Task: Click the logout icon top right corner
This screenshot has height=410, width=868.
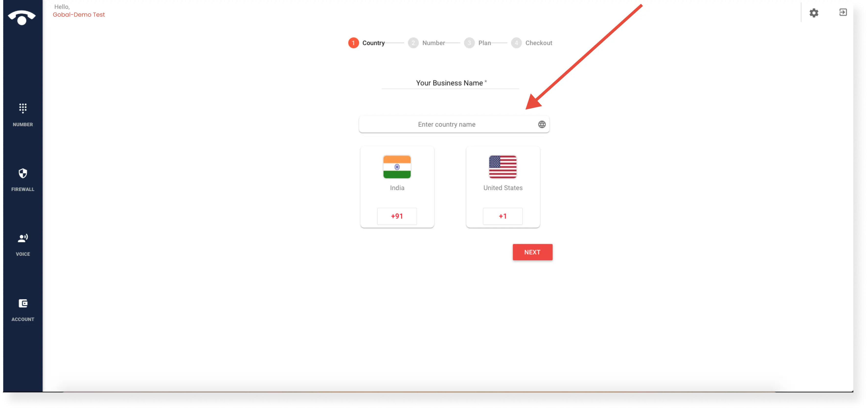Action: (844, 12)
